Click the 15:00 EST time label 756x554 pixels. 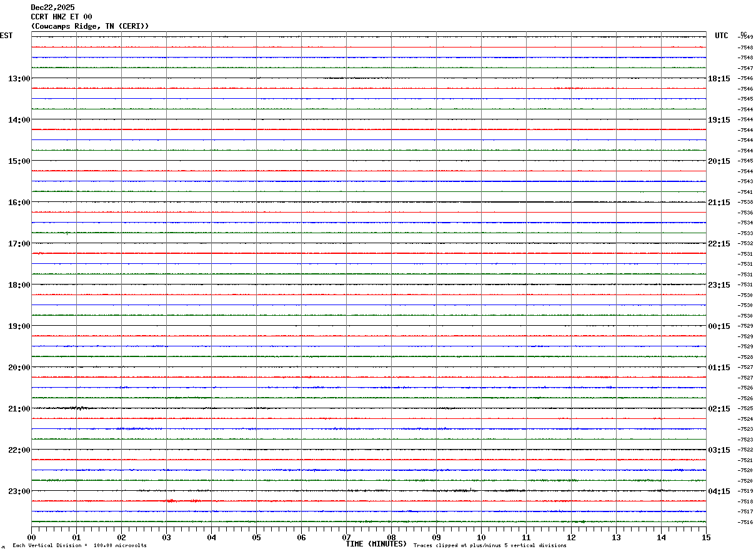click(19, 161)
